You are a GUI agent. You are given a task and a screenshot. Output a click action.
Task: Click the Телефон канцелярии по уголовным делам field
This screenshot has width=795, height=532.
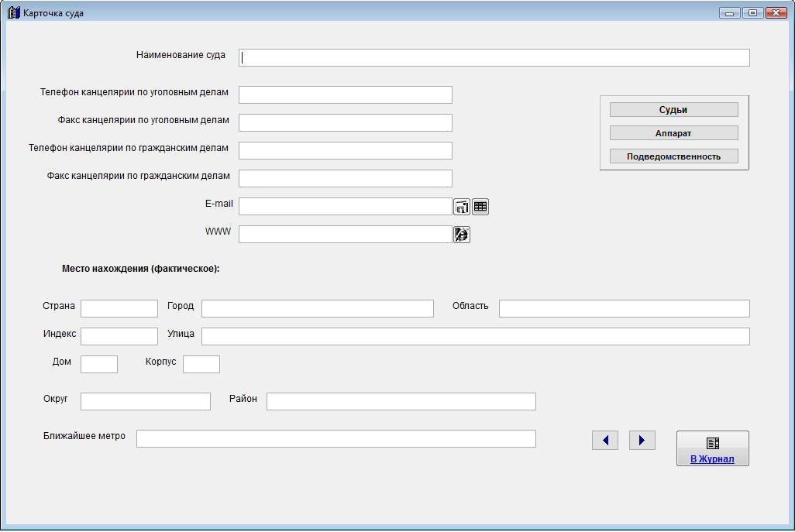346,94
